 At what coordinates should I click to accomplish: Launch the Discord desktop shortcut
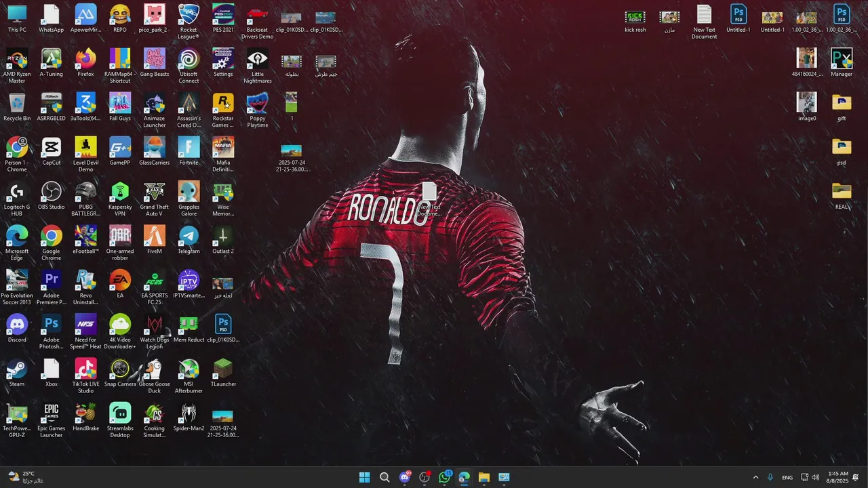17,328
